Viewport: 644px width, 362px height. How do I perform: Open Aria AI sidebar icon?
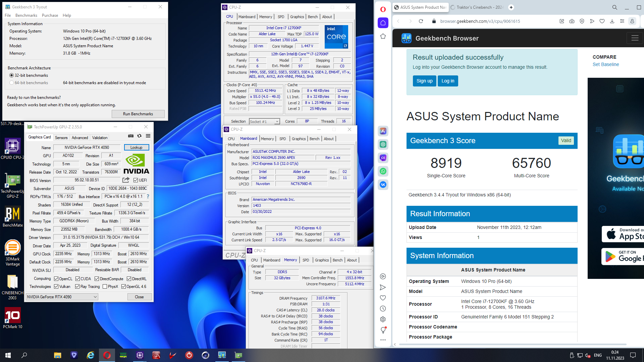(x=383, y=131)
